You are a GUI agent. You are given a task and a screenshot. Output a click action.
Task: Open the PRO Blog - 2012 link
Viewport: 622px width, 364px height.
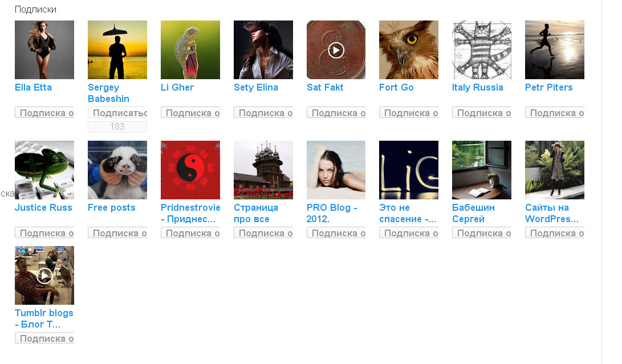pos(332,213)
